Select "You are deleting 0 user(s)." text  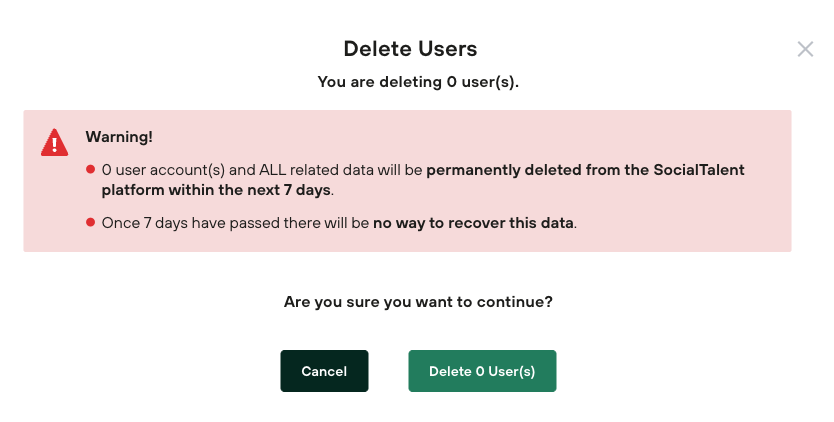pyautogui.click(x=418, y=82)
